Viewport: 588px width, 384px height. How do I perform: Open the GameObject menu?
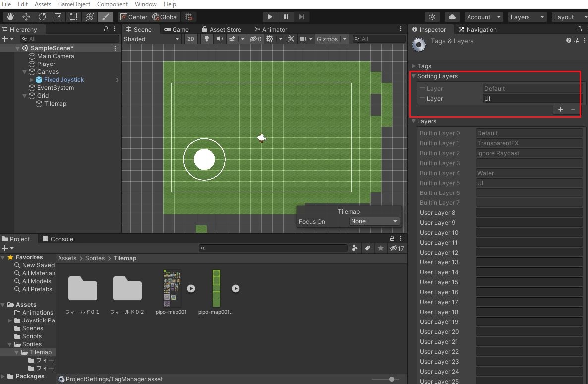click(74, 4)
